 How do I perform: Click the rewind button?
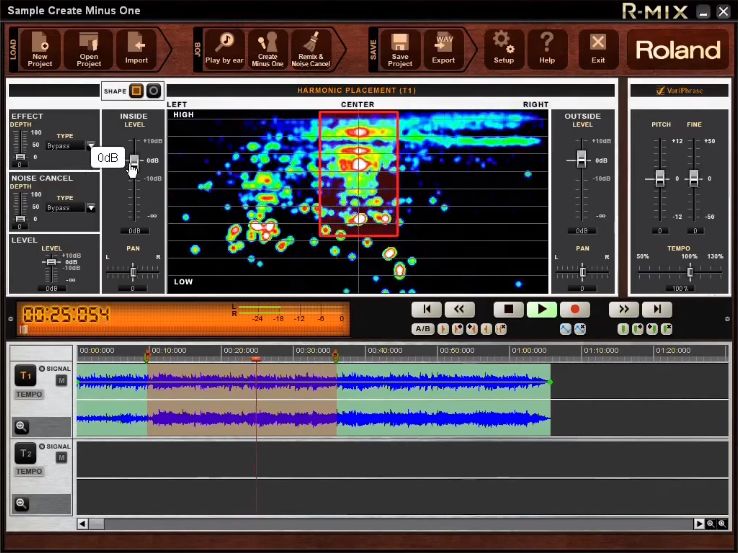[459, 309]
